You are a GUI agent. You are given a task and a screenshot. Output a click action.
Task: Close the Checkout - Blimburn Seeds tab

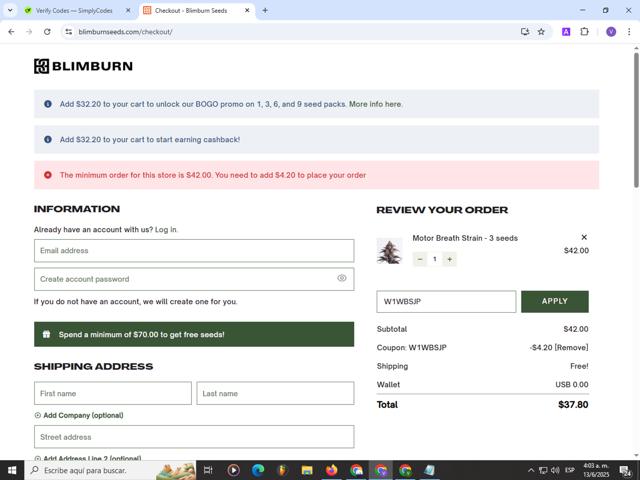click(247, 11)
